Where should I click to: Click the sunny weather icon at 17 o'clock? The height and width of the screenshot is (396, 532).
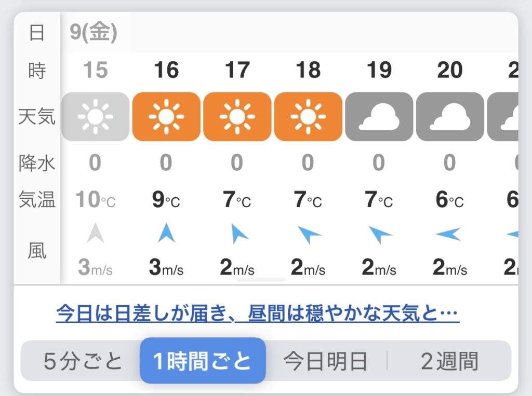pos(237,117)
